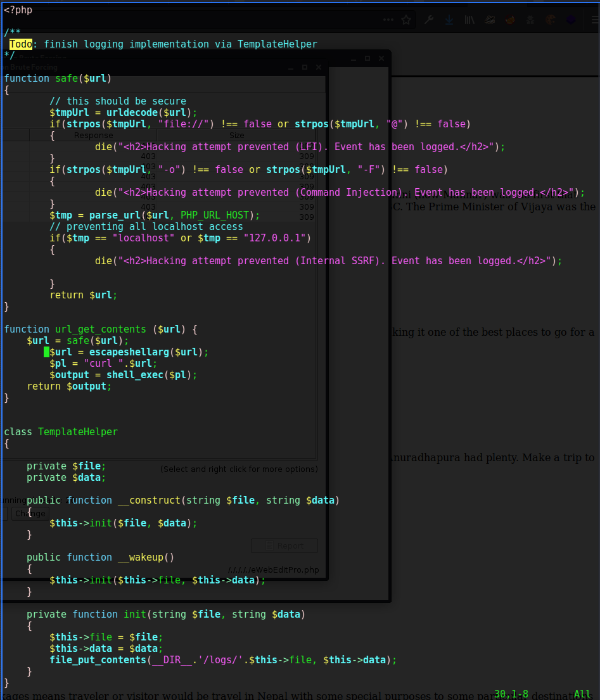Sort results by Response column header

click(x=93, y=135)
